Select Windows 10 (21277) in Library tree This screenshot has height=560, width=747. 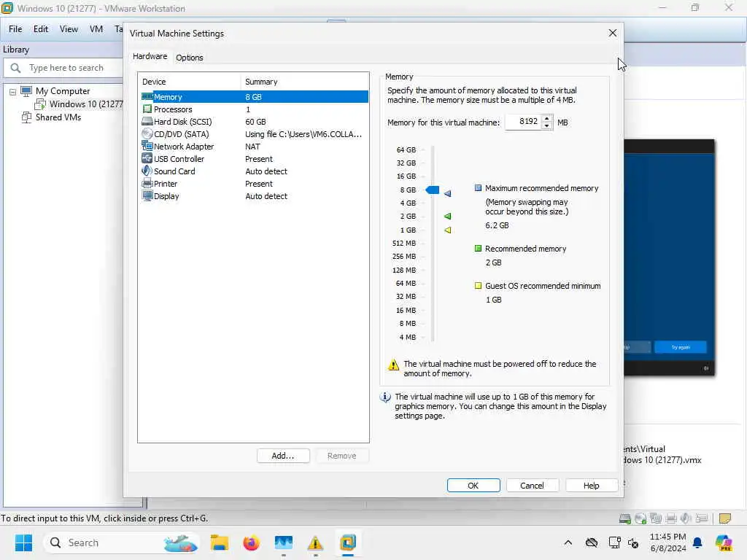click(86, 104)
